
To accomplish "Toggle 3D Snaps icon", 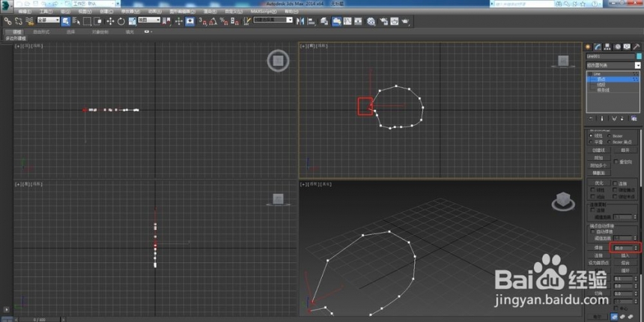I will click(x=203, y=21).
